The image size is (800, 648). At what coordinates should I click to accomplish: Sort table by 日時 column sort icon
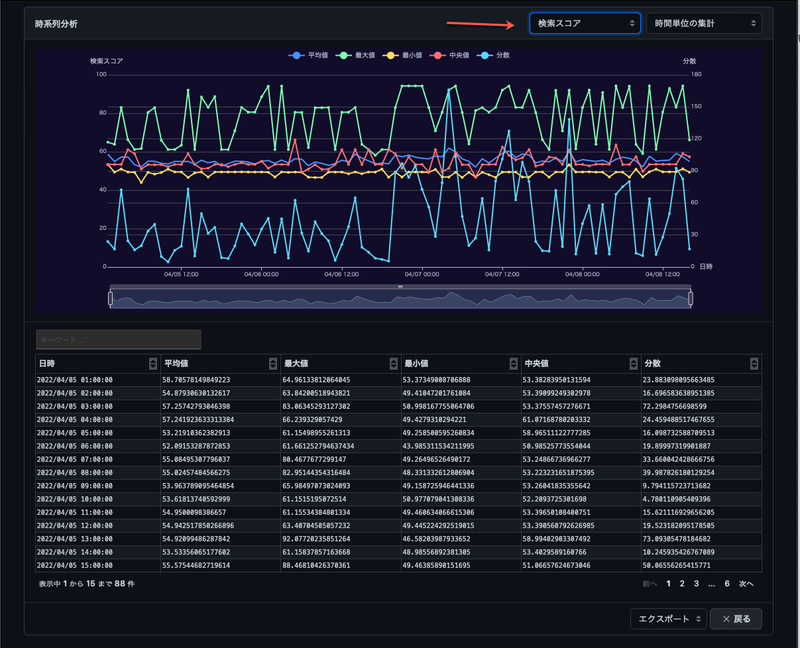coord(153,364)
